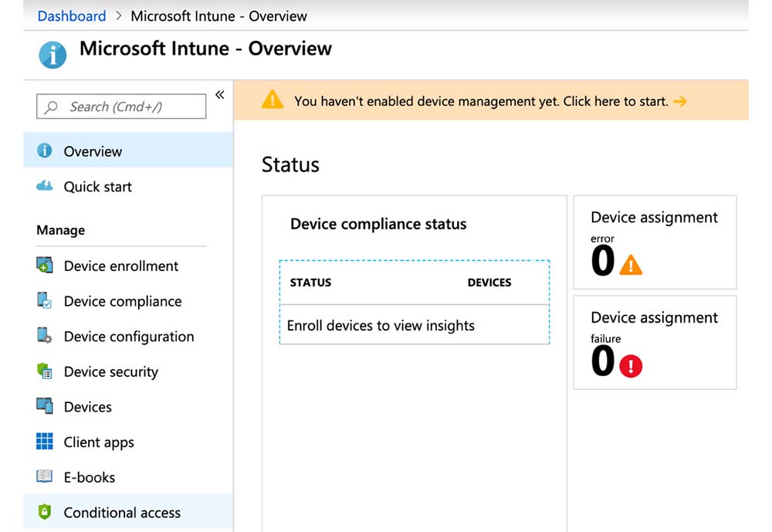This screenshot has width=772, height=532.
Task: Click the STATUS column header
Action: [x=310, y=283]
